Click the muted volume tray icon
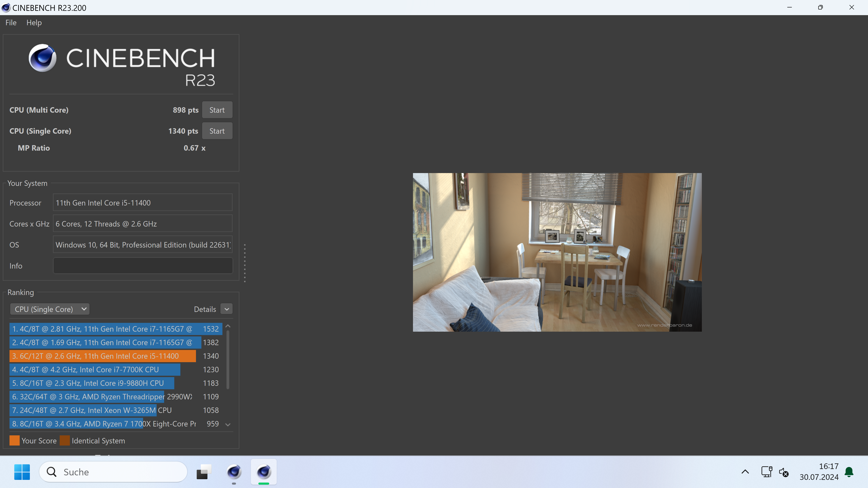The width and height of the screenshot is (868, 488). (x=784, y=472)
